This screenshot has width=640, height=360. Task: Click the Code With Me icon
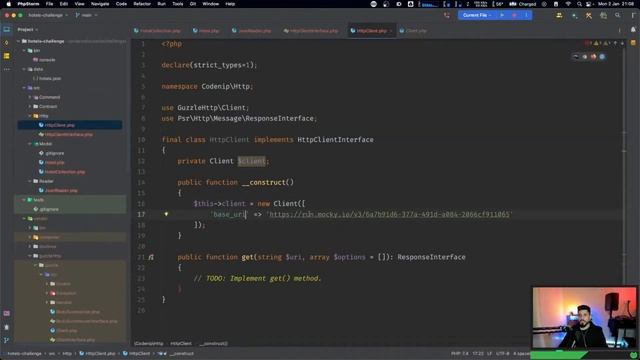[559, 15]
